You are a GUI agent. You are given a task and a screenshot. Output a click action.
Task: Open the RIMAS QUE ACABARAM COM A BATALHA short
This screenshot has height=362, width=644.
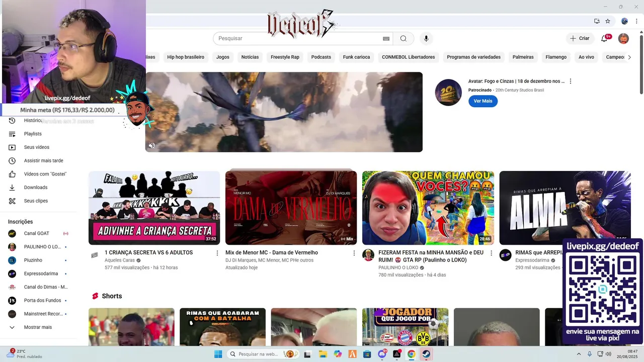pos(222,327)
